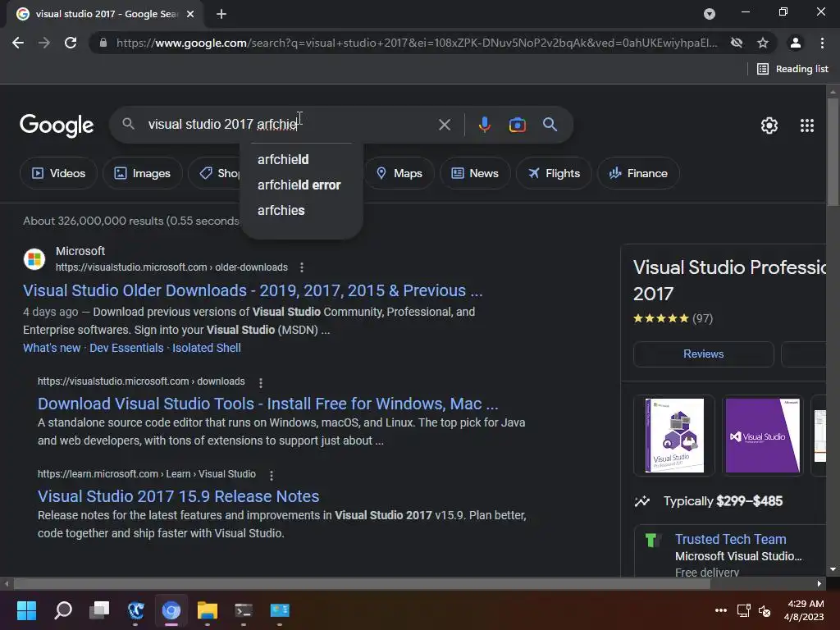Close the visual studio 2017 search tab
Screen dimensions: 840x630
190,14
